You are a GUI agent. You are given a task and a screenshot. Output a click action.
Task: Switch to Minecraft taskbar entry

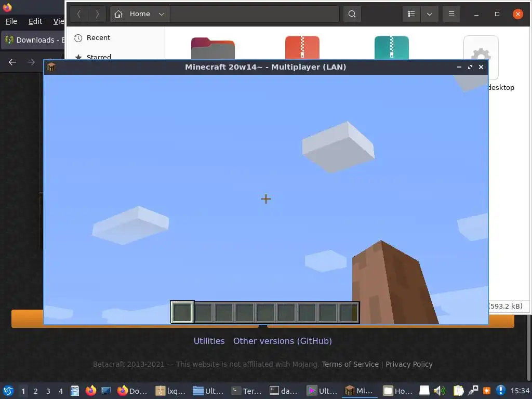360,391
